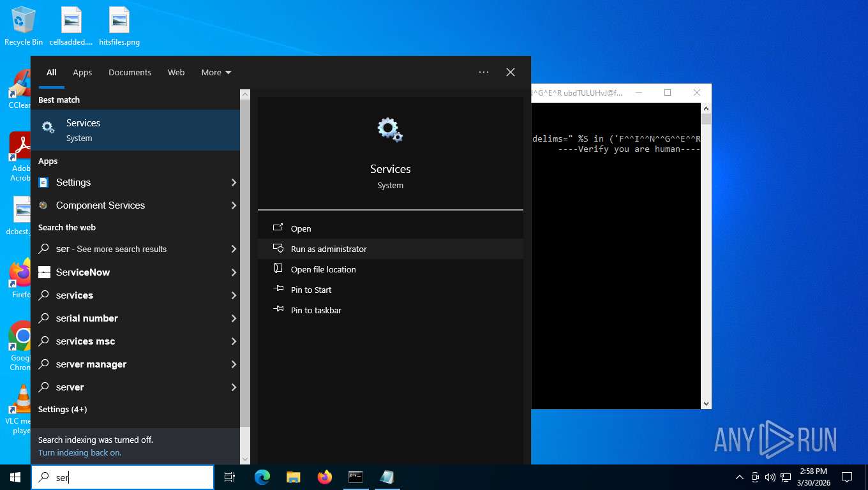Screen dimensions: 868x490
Task: Click the results list scroll down arrow
Action: tap(245, 459)
